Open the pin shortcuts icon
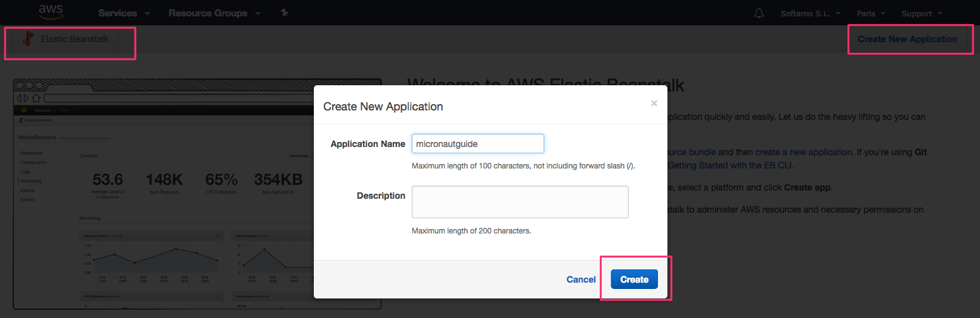The width and height of the screenshot is (980, 318). coord(284,13)
